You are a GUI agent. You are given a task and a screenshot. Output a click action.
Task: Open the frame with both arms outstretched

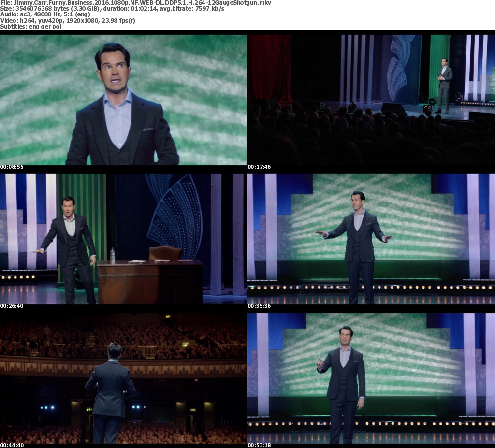pyautogui.click(x=371, y=239)
